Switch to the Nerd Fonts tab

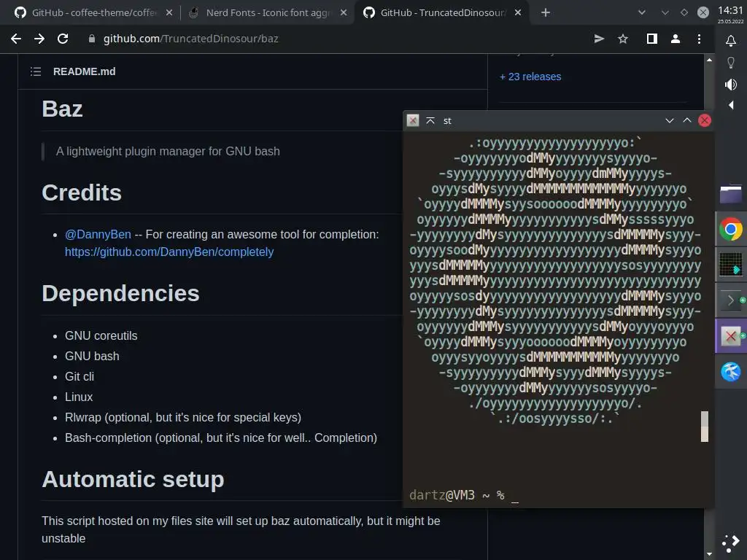pyautogui.click(x=268, y=13)
